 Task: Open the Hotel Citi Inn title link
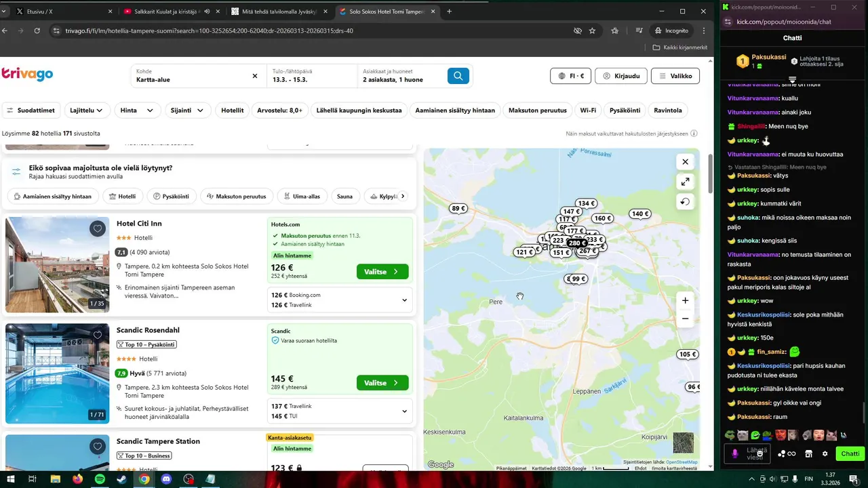pyautogui.click(x=139, y=224)
